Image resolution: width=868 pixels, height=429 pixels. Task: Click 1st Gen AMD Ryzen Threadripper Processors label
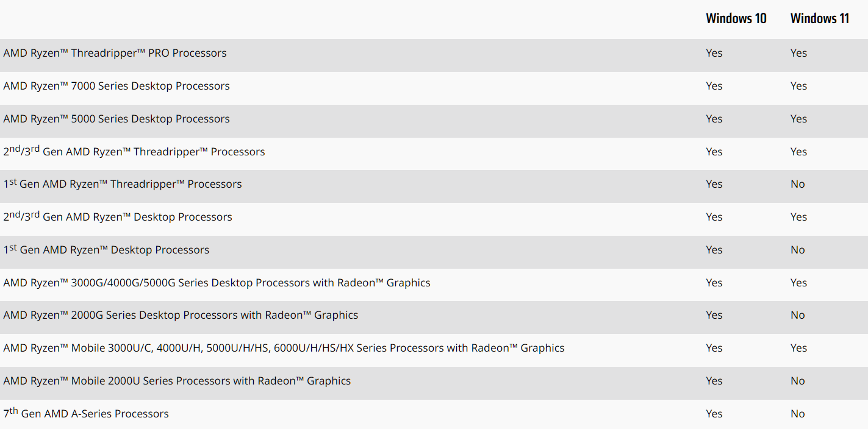click(x=123, y=183)
